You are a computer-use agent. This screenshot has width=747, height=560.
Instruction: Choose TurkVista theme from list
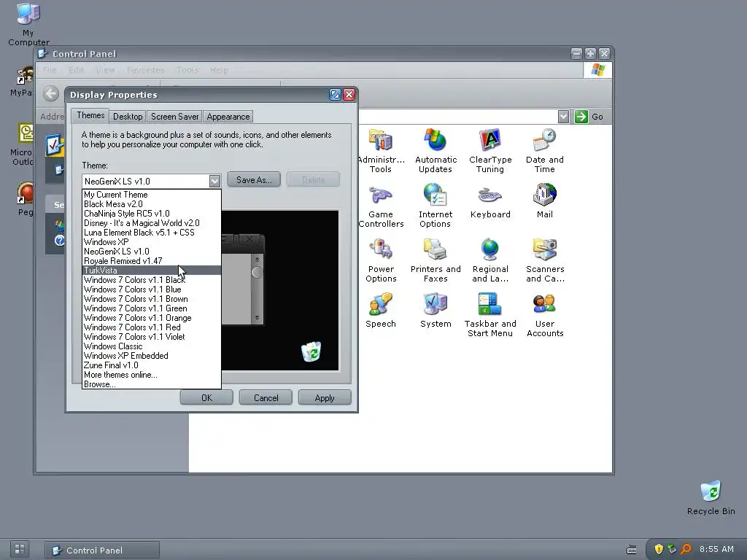click(152, 271)
